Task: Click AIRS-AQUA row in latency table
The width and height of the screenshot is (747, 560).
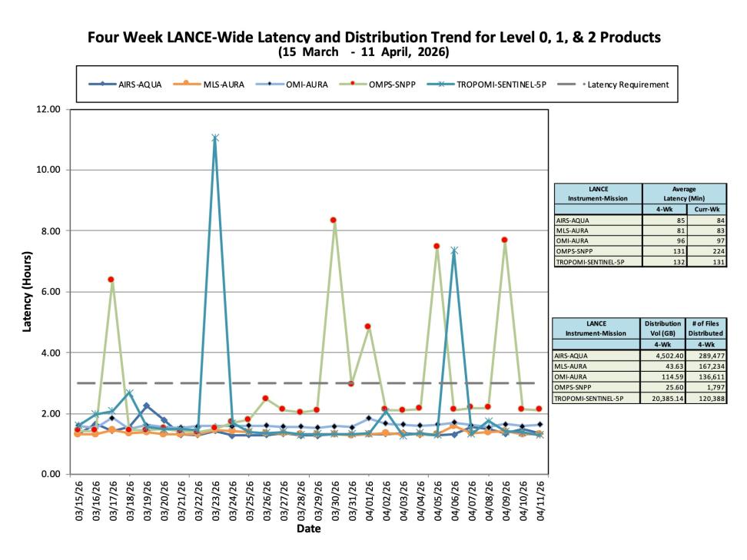Action: tap(640, 220)
